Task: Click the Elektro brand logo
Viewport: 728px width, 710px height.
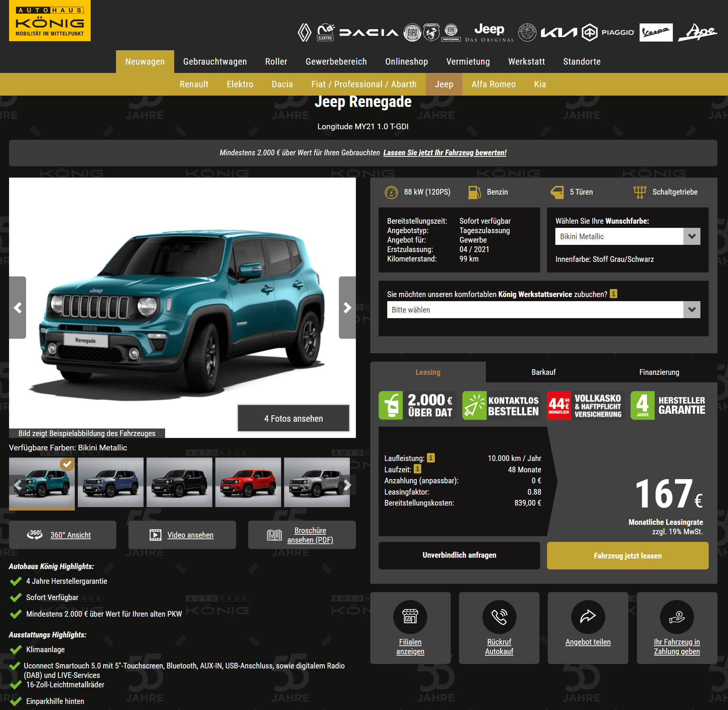Action: (x=326, y=32)
